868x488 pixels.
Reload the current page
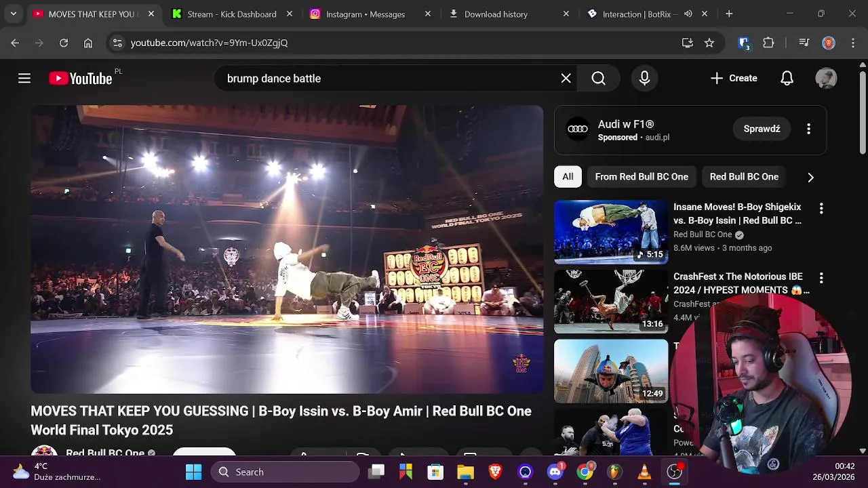coord(64,43)
